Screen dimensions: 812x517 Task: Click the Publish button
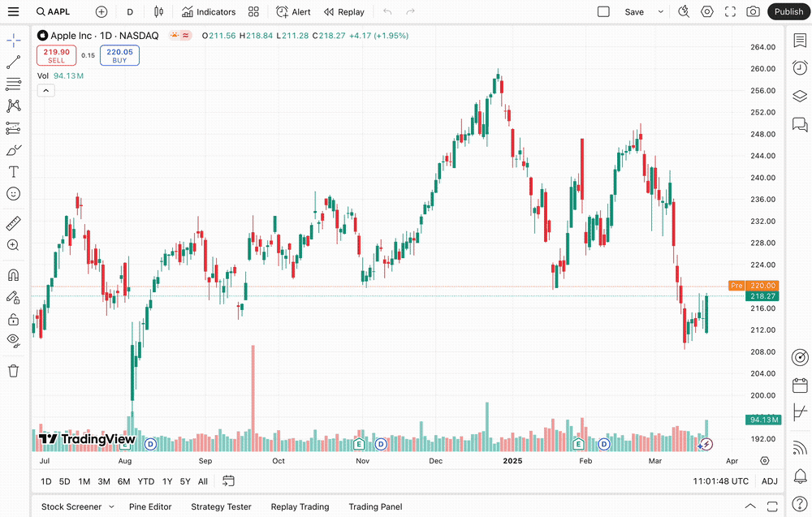(x=788, y=12)
